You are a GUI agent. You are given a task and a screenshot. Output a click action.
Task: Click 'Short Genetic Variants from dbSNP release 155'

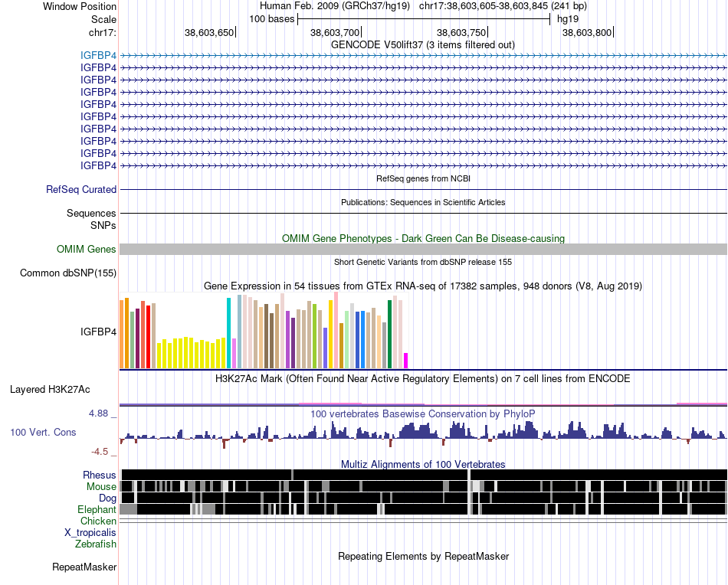tap(423, 262)
